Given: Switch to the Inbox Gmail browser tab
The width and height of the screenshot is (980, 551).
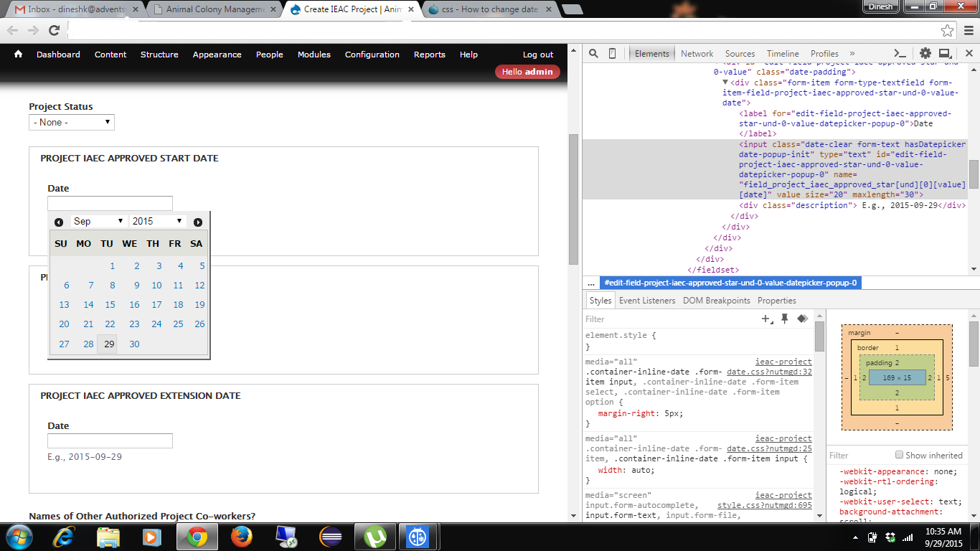Looking at the screenshot, I should click(x=75, y=10).
